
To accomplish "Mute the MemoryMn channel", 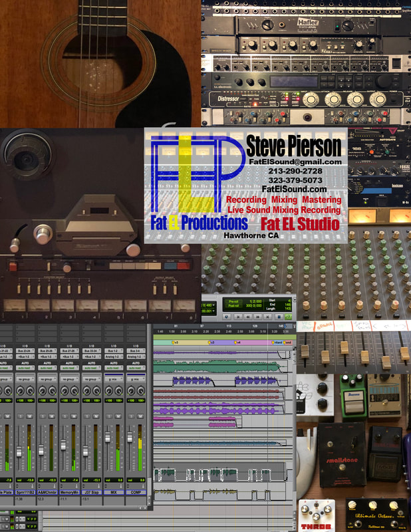I will (x=74, y=416).
